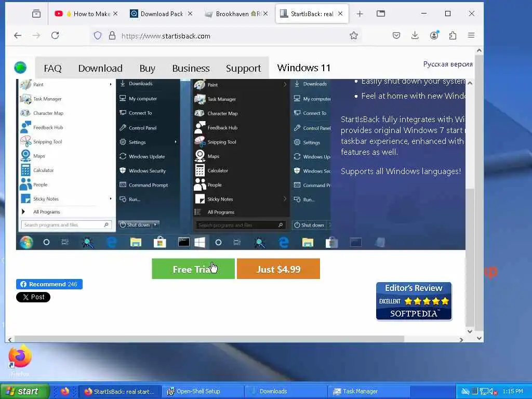Open the Softpedia Editor's Review badge
This screenshot has height=399, width=532.
pos(414,301)
